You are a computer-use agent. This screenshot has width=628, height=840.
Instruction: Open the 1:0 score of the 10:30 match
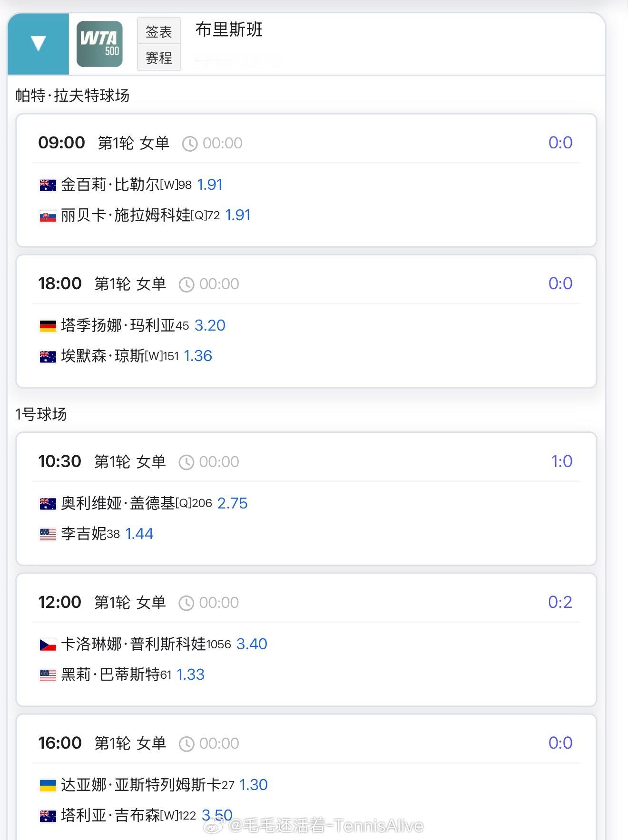tap(562, 461)
